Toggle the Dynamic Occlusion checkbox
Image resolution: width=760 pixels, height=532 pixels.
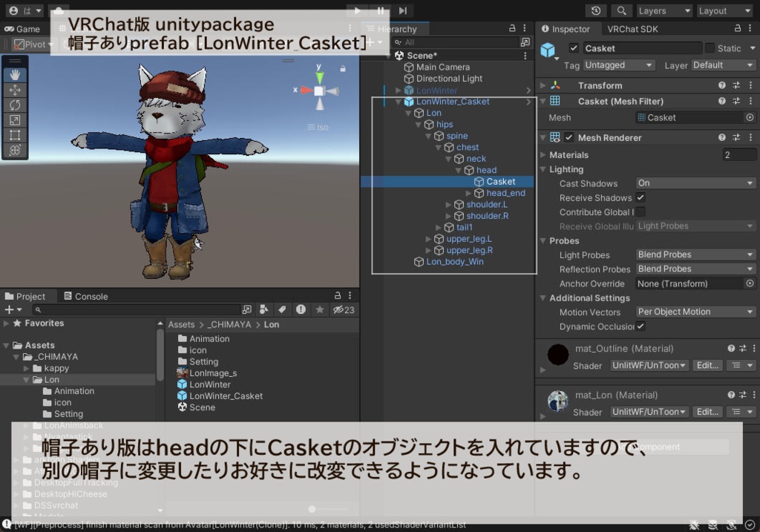641,326
